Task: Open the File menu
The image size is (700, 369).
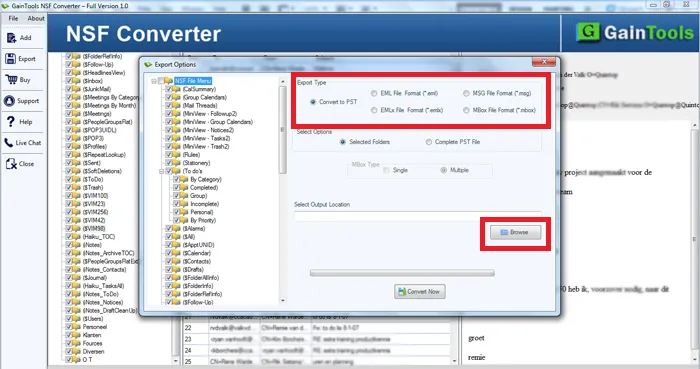Action: pyautogui.click(x=13, y=18)
